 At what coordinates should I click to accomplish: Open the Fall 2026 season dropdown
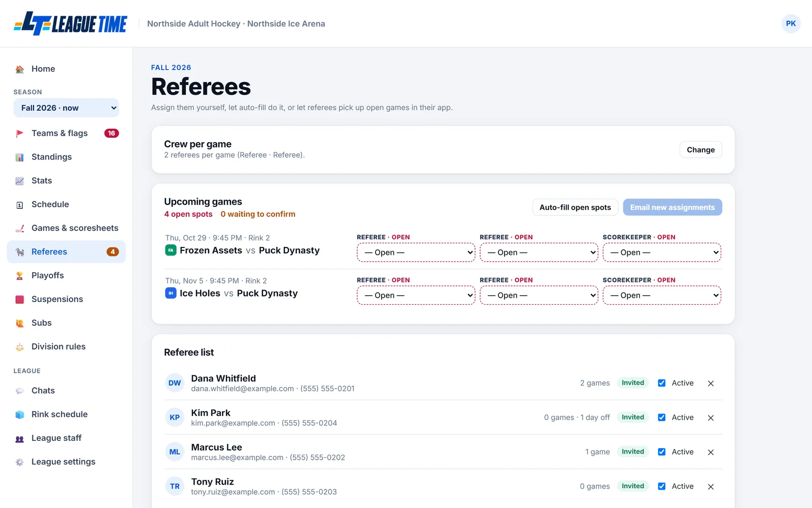click(66, 108)
